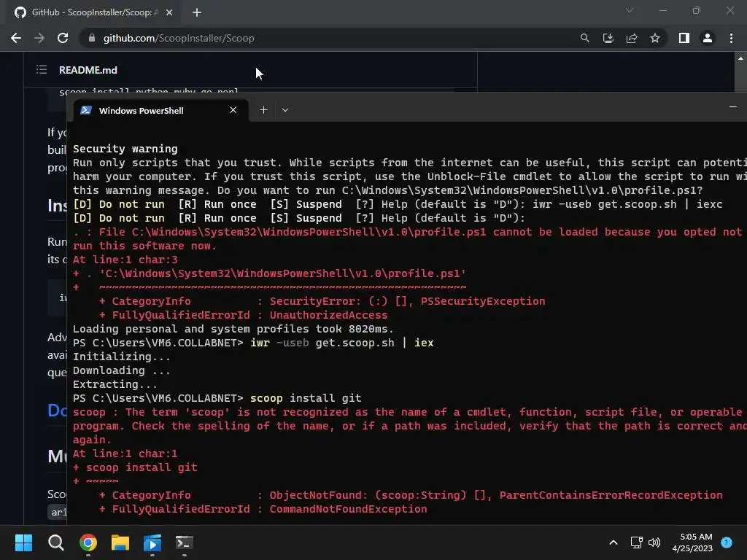This screenshot has height=560, width=747.
Task: Share this page icon
Action: pyautogui.click(x=632, y=38)
